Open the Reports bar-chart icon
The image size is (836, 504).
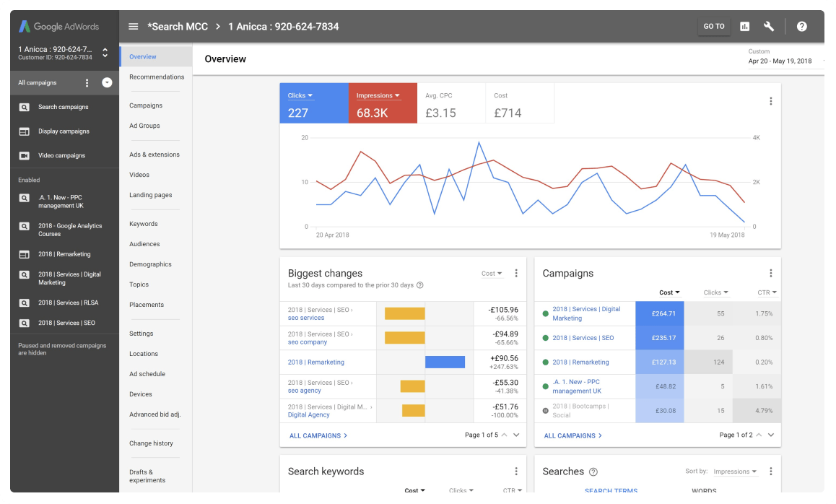coord(744,26)
